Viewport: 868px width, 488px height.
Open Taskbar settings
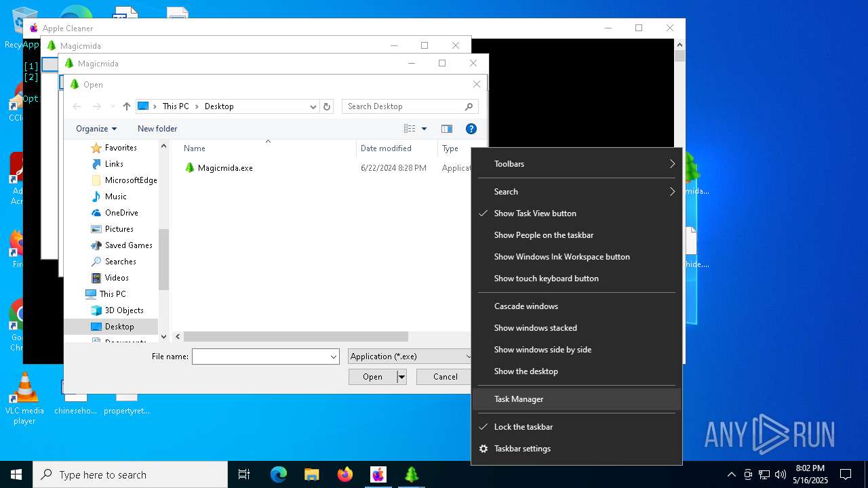(576, 449)
